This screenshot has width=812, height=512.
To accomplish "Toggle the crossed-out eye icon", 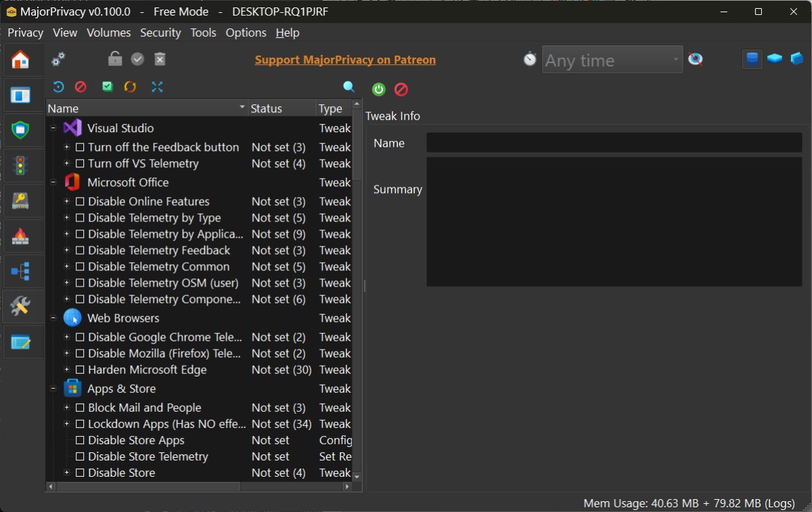I will click(x=695, y=60).
